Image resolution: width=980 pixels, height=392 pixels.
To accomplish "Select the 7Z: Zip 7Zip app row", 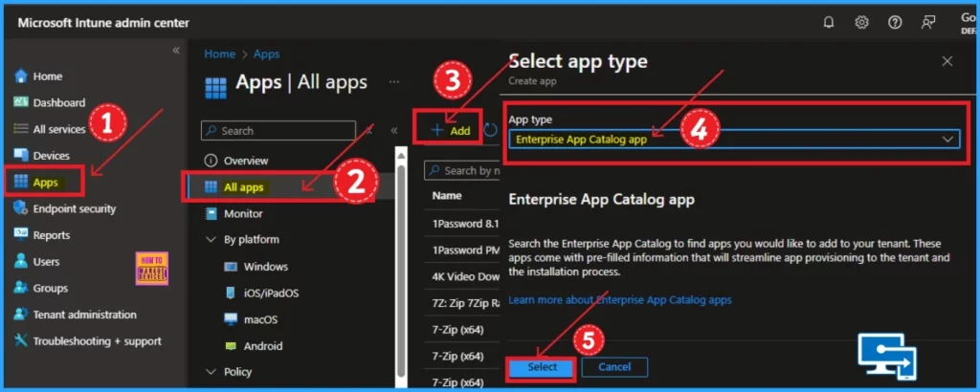I will [462, 303].
